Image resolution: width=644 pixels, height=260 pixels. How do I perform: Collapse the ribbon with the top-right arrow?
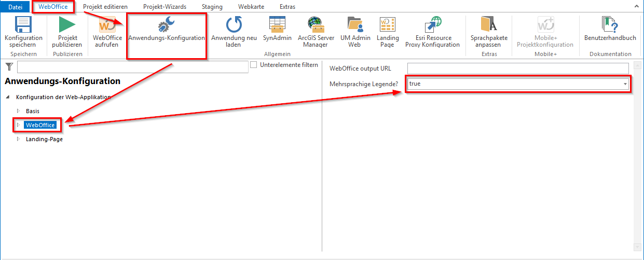point(636,6)
